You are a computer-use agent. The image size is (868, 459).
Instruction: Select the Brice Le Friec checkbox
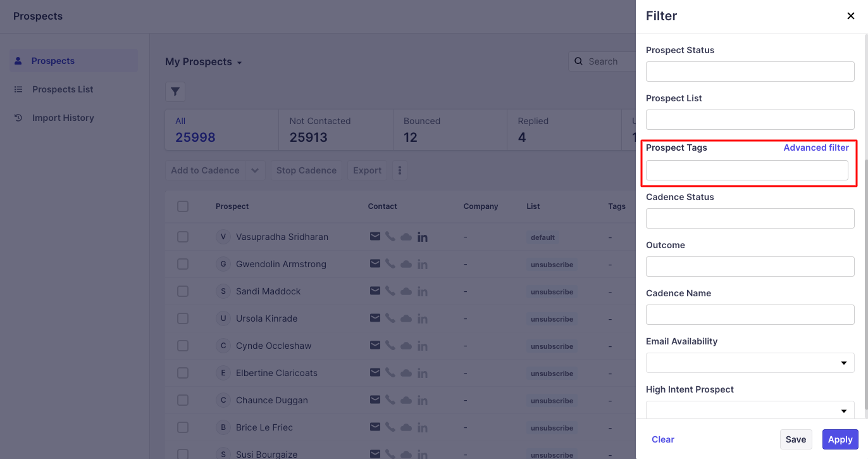click(x=183, y=427)
